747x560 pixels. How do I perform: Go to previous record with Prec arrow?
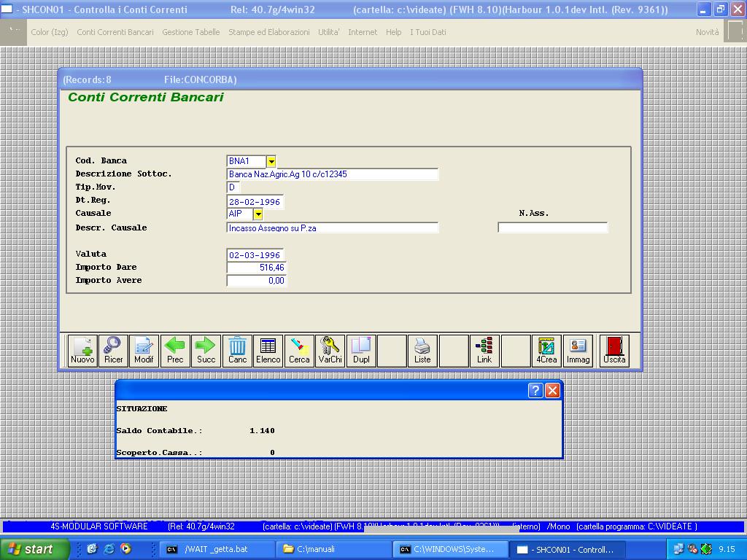[175, 351]
